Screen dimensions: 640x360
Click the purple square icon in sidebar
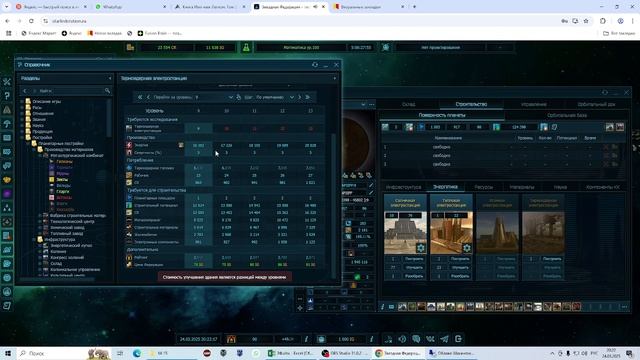(7, 194)
